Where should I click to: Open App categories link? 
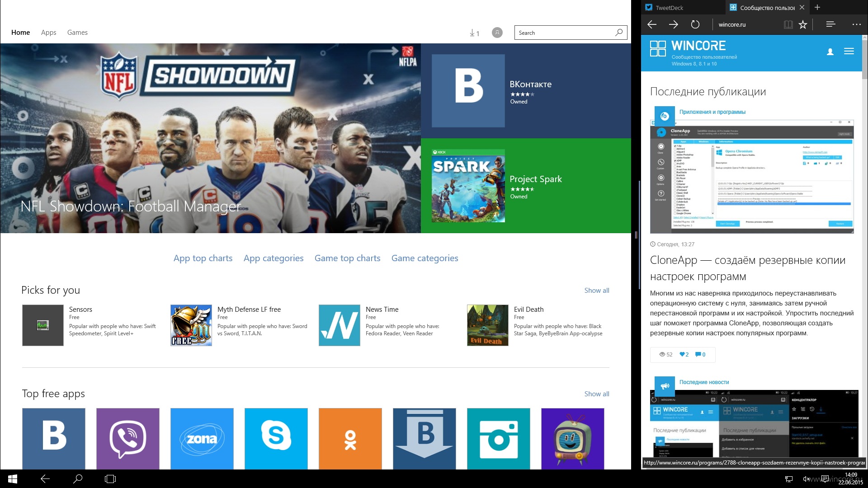click(274, 258)
